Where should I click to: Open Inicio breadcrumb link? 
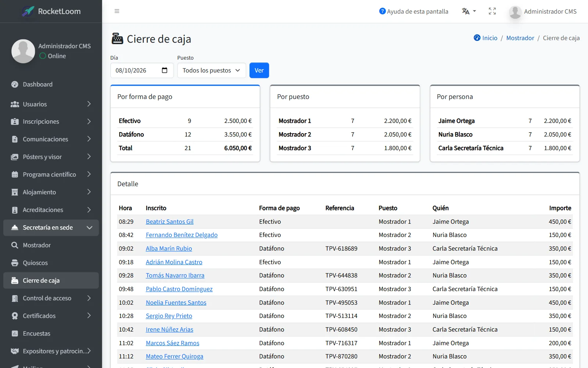click(490, 38)
